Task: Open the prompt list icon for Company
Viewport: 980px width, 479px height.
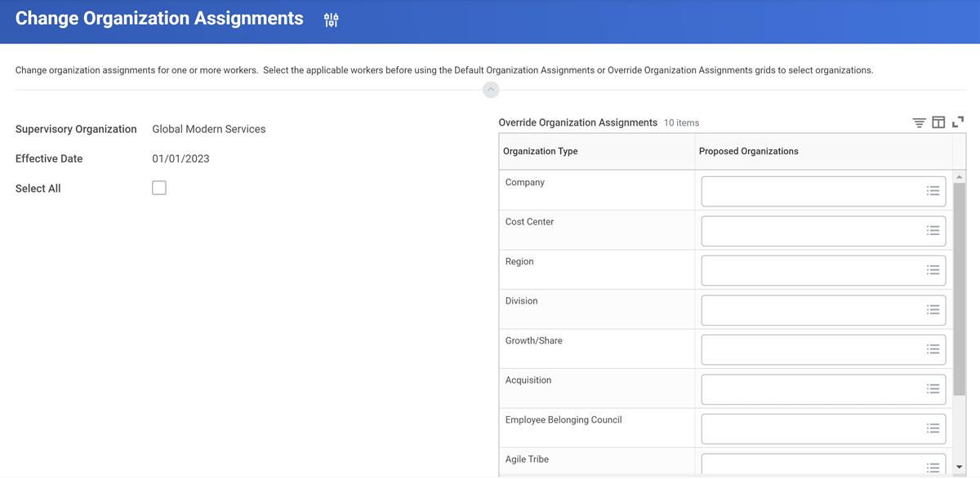Action: (933, 191)
